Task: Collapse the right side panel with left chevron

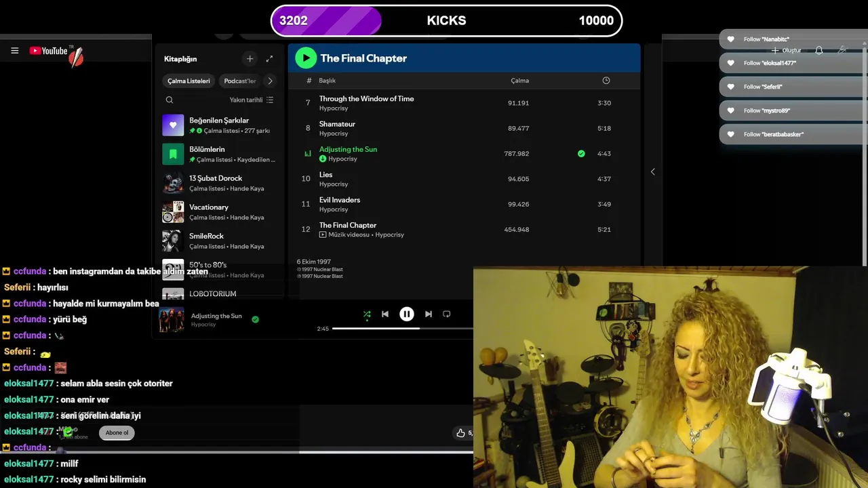Action: (x=652, y=172)
